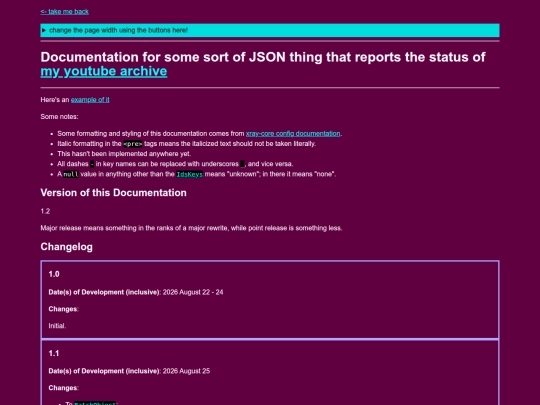The image size is (540, 405).
Task: Click the 'Initial.' changes text
Action: pos(57,326)
